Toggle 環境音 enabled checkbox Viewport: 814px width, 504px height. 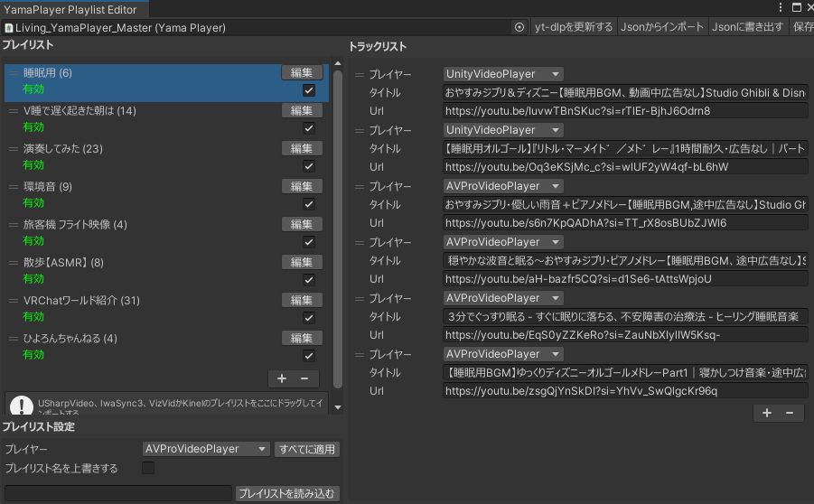(x=309, y=204)
